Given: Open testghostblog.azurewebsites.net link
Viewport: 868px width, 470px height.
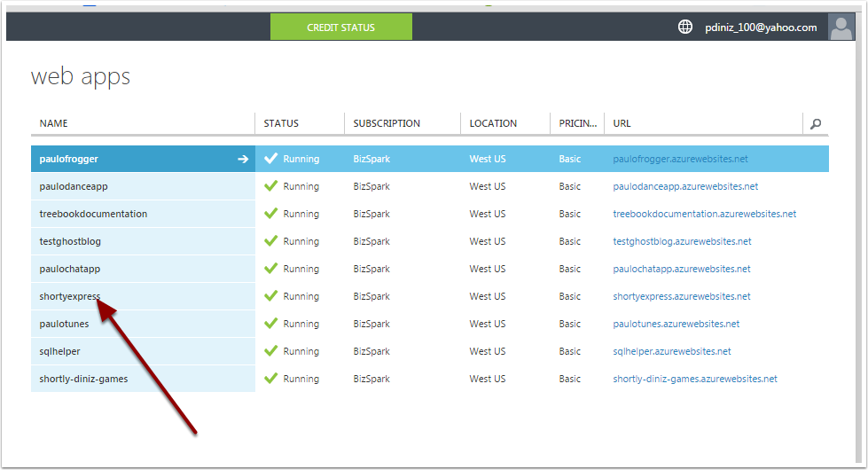Looking at the screenshot, I should pos(682,241).
